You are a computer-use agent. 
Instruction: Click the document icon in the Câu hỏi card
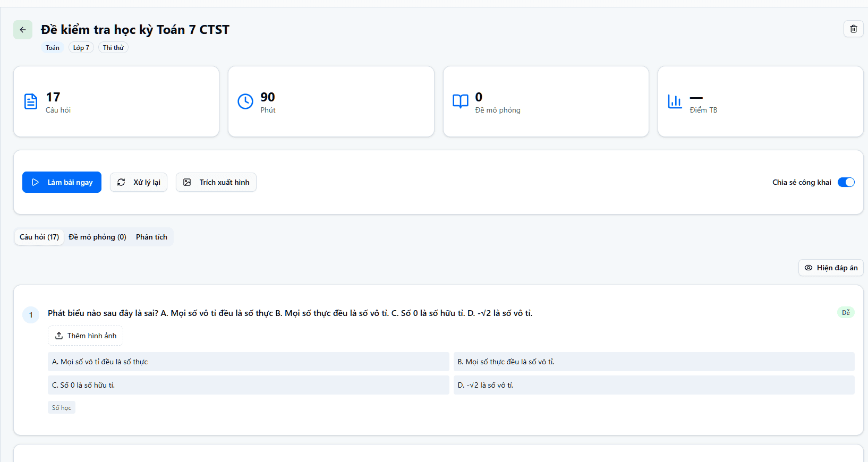[x=31, y=101]
